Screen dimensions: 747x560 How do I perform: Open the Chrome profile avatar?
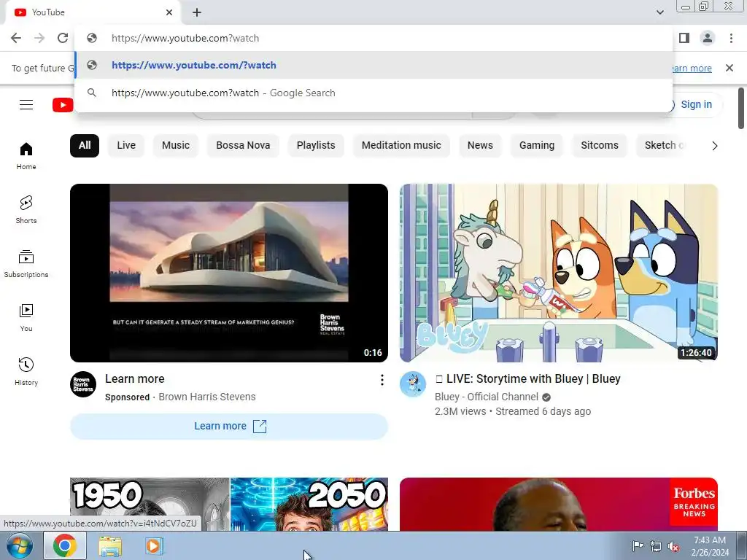[708, 38]
